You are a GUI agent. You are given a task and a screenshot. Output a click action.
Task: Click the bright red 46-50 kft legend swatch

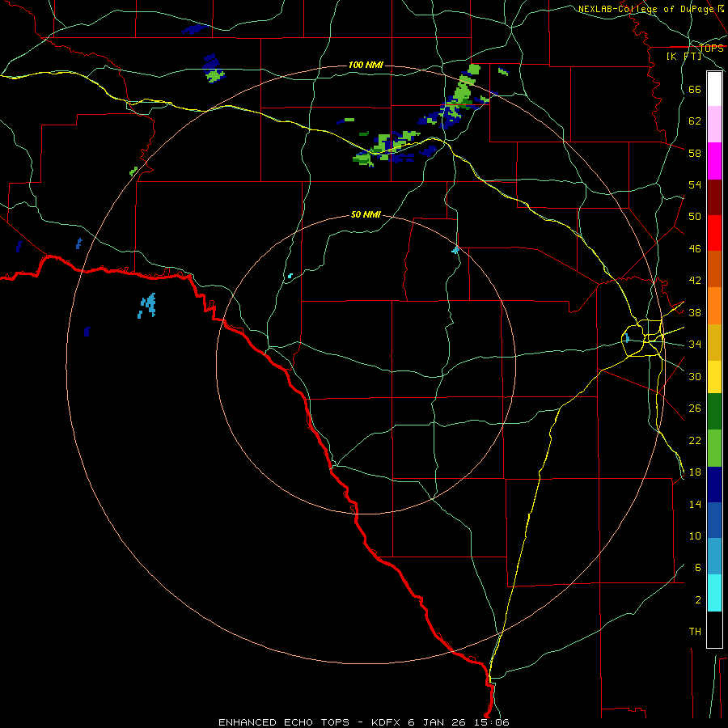[x=714, y=233]
